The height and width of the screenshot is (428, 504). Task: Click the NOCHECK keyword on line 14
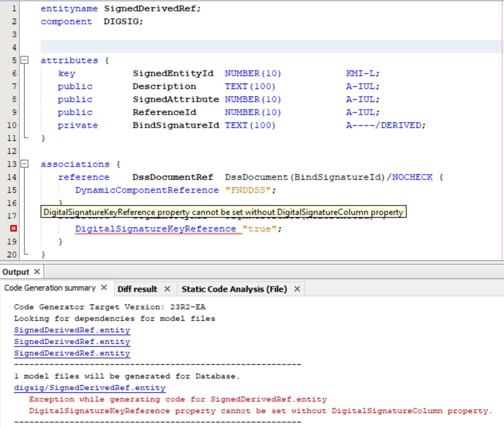pos(412,177)
